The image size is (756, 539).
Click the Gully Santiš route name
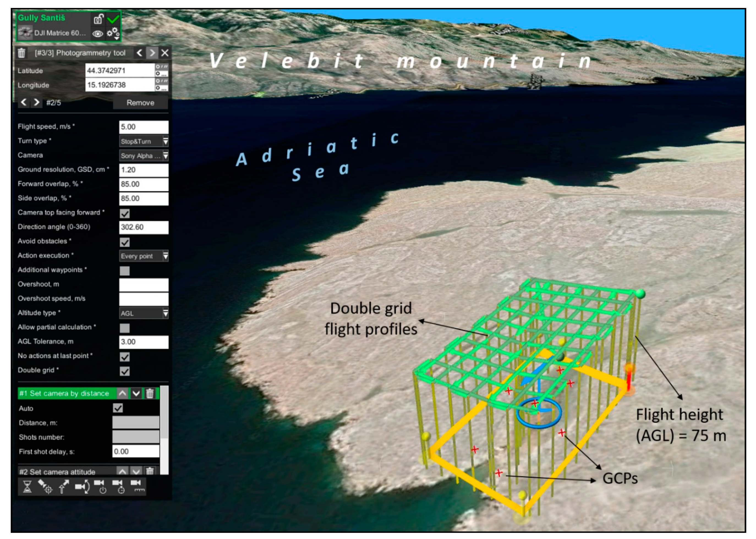click(x=42, y=18)
